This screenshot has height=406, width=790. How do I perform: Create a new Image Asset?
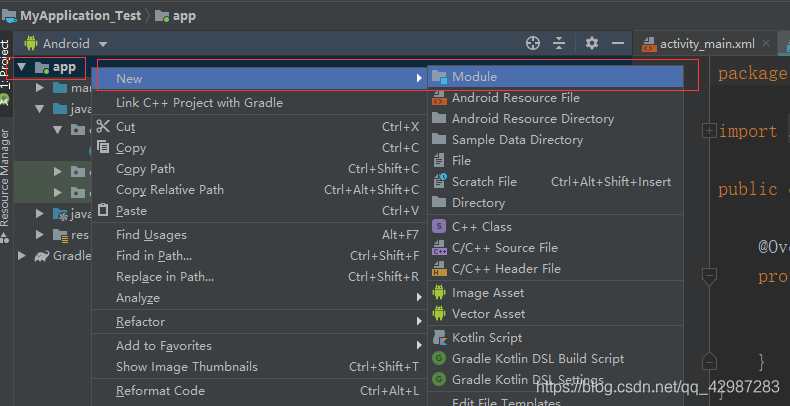[555, 293]
